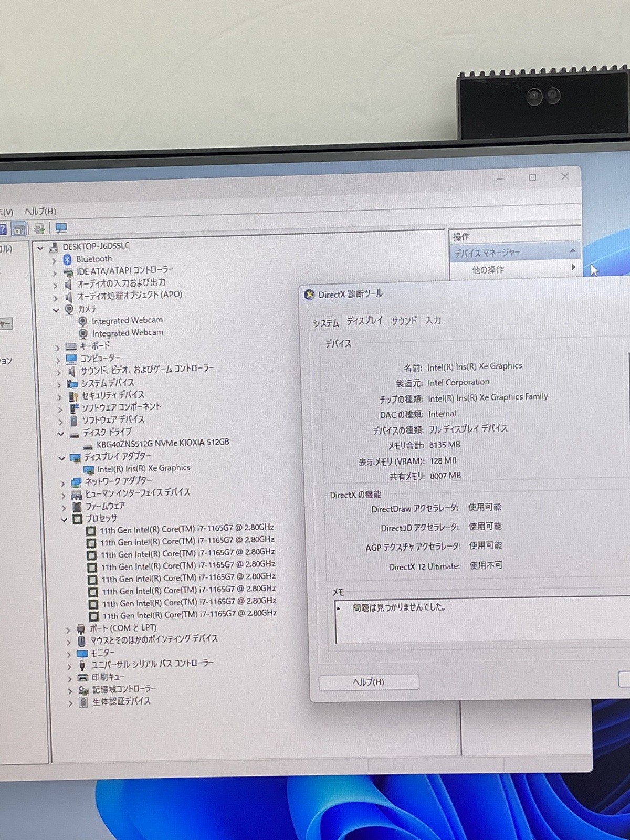Image resolution: width=630 pixels, height=840 pixels.
Task: Click the 8135 MB memory total value
Action: click(444, 445)
